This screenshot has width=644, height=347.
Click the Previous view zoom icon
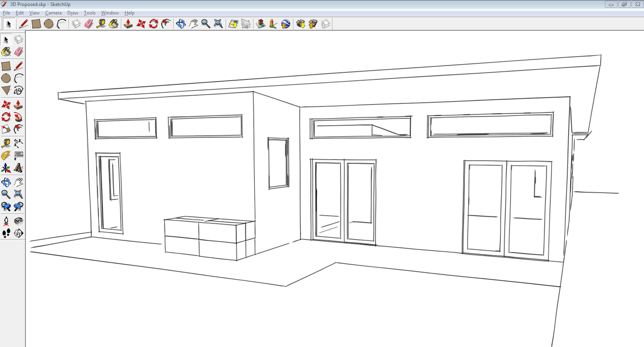pyautogui.click(x=6, y=207)
